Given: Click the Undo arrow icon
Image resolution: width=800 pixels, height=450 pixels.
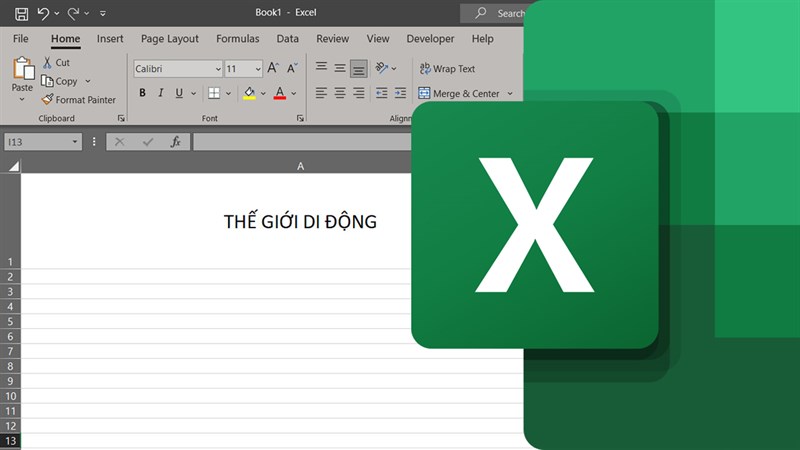Looking at the screenshot, I should (43, 14).
